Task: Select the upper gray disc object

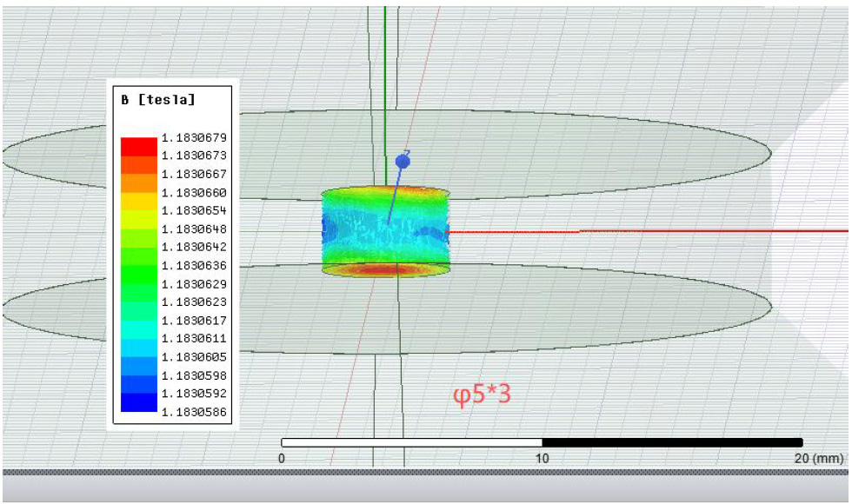Action: click(x=387, y=155)
